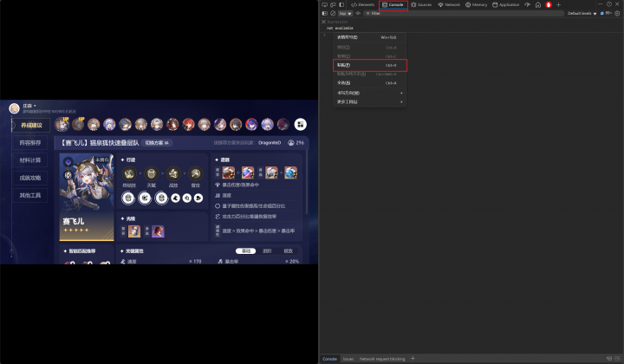Open the Default levels dropdown
Screen dimensions: 624x364
582,13
